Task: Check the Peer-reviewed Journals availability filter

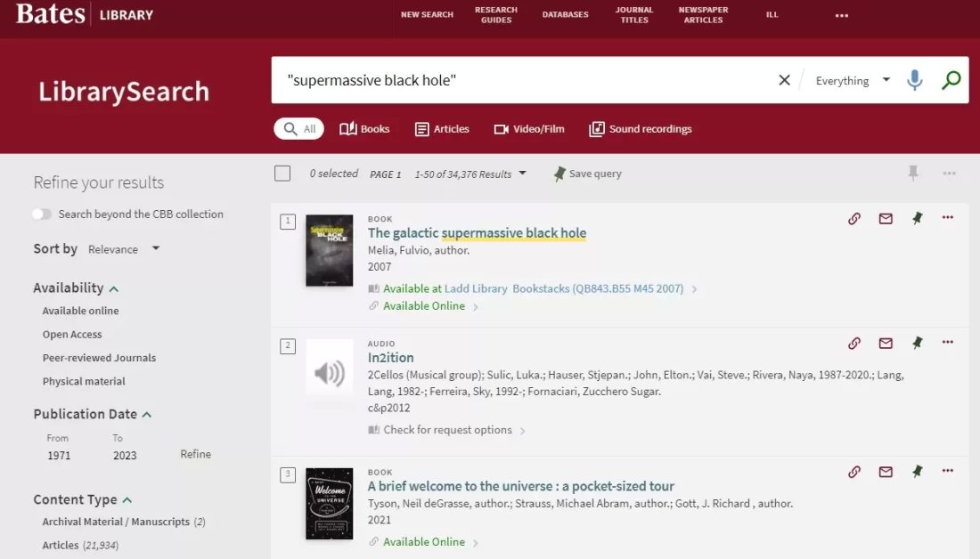Action: (98, 357)
